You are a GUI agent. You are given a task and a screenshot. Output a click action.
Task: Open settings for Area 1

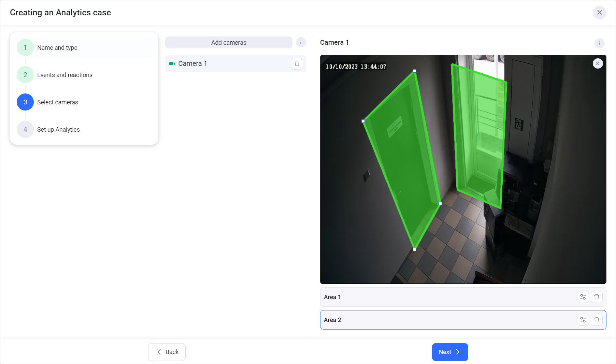point(583,297)
